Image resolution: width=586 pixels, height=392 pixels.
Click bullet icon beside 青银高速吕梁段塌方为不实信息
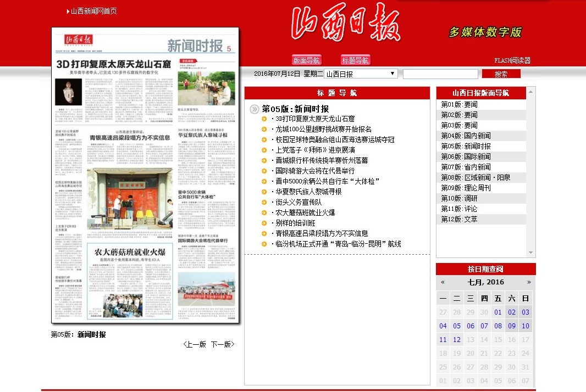[264, 234]
